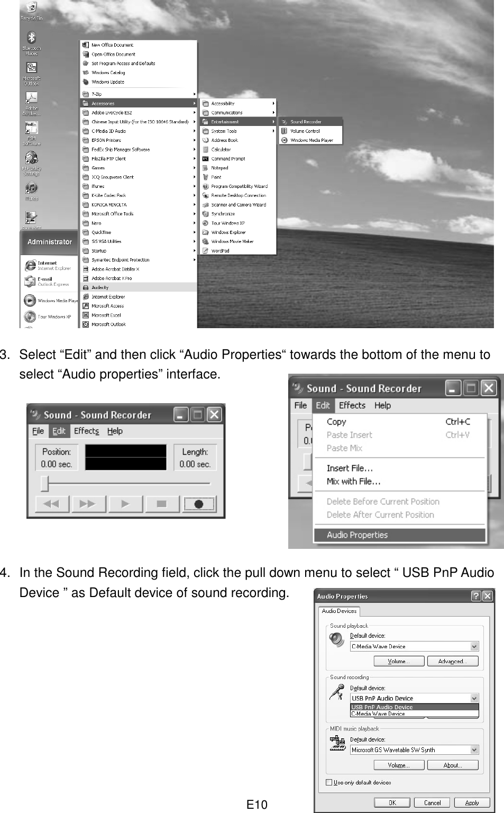Screen dimensions: 504x813
Task: Choose Insert File... in the Edit menu
Action: (x=400, y=468)
